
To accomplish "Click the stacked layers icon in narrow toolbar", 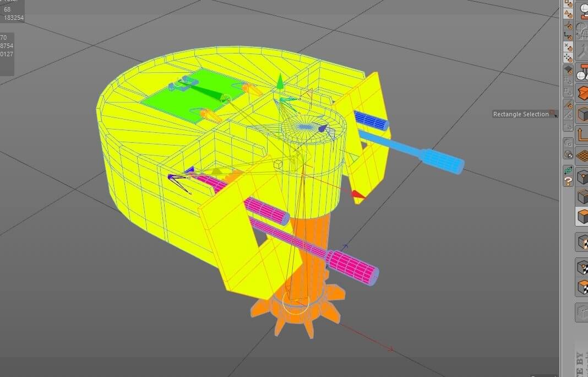I will coord(568,70).
